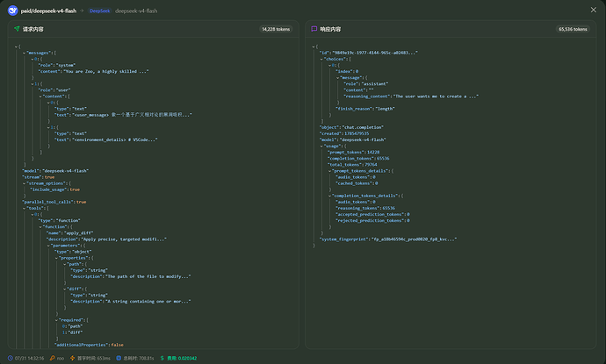606x364 pixels.
Task: Click the "total_tokens": 79764 line
Action: 352,164
